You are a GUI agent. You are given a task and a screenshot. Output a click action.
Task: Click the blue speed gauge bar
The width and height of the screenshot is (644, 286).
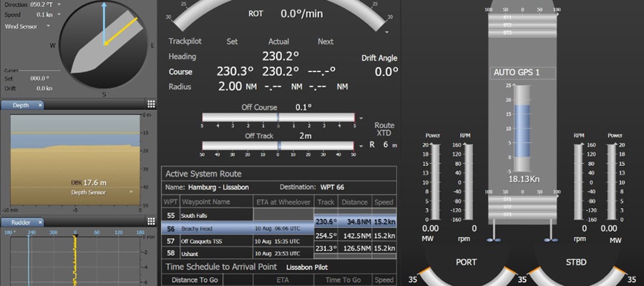pos(522,130)
